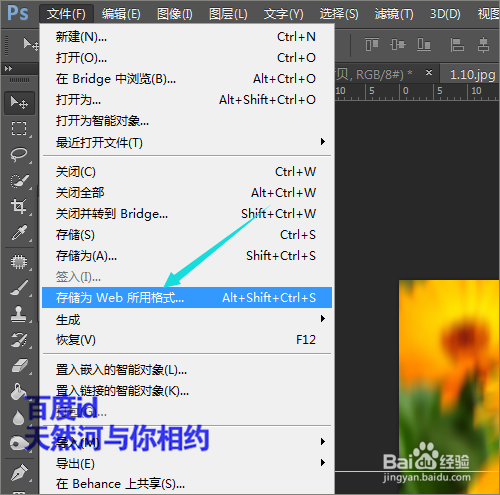Screen dimensions: 500x495
Task: Choose 存储(S) menu entry
Action: tap(187, 235)
